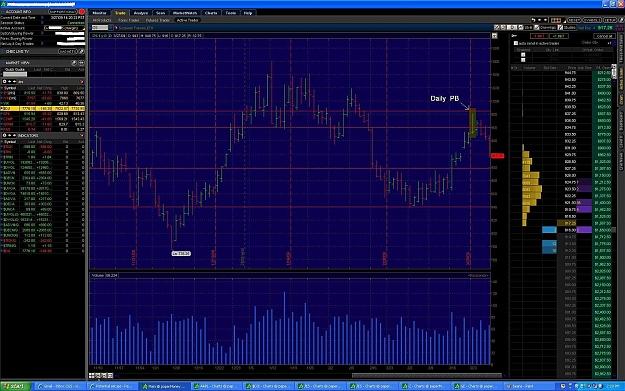Viewport: 625px width, 391px height.
Task: Click the chart horizontal scrollbar
Action: coord(426,375)
